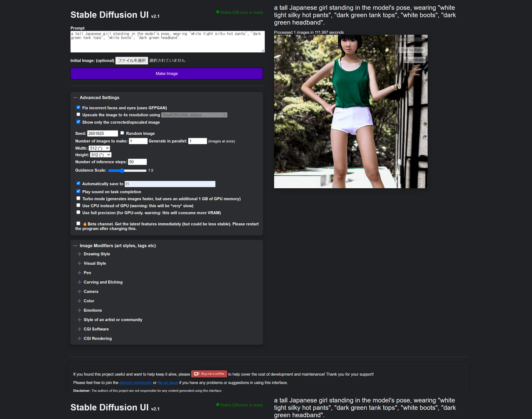
Task: Collapse Image Modifiers via minus icon
Action: 75,246
